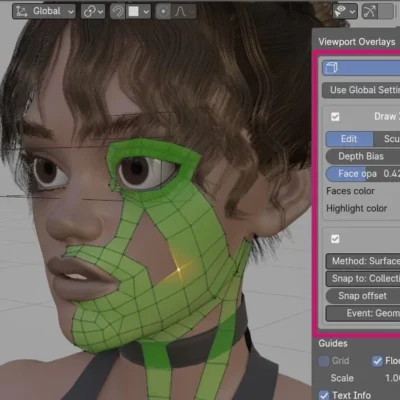Image resolution: width=400 pixels, height=400 pixels.
Task: Open the Global transform orientation dropdown
Action: pos(44,11)
